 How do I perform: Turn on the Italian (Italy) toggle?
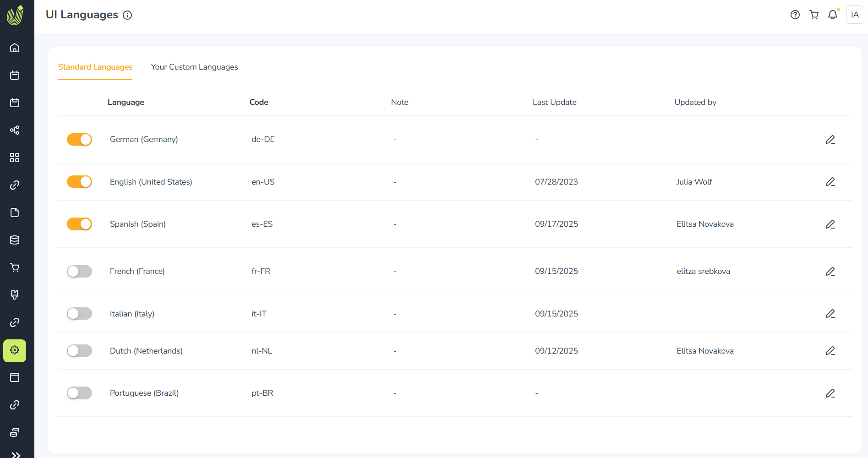(79, 314)
